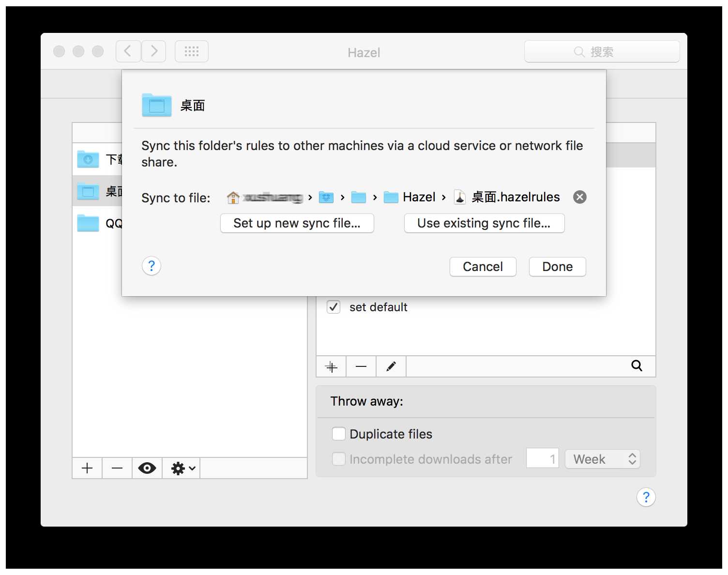Click Use existing sync file button
Viewport: 728px width, 575px height.
[x=484, y=223]
